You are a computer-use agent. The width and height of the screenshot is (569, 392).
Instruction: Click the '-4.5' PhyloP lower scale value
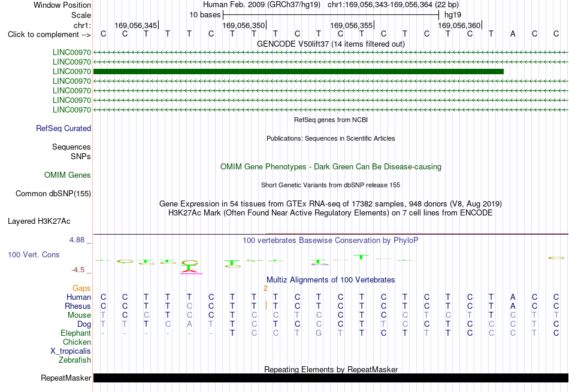[78, 270]
